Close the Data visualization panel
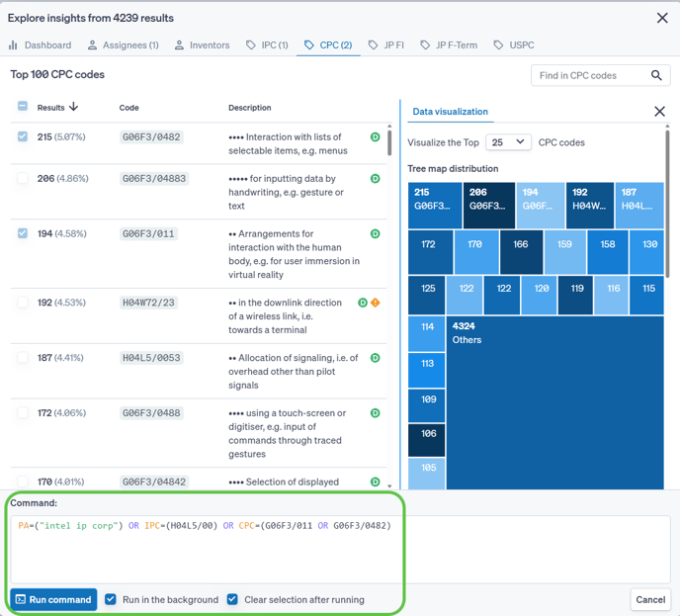The image size is (680, 616). coord(659,112)
